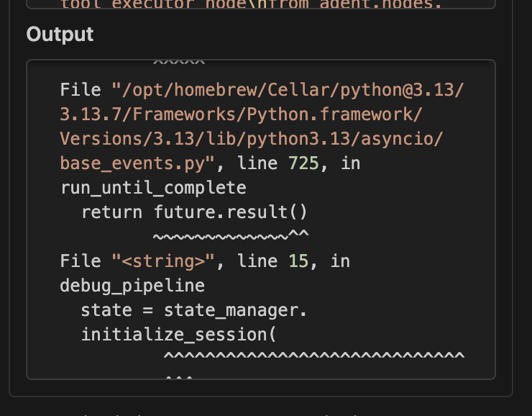Click line number 15 in traceback

298,261
